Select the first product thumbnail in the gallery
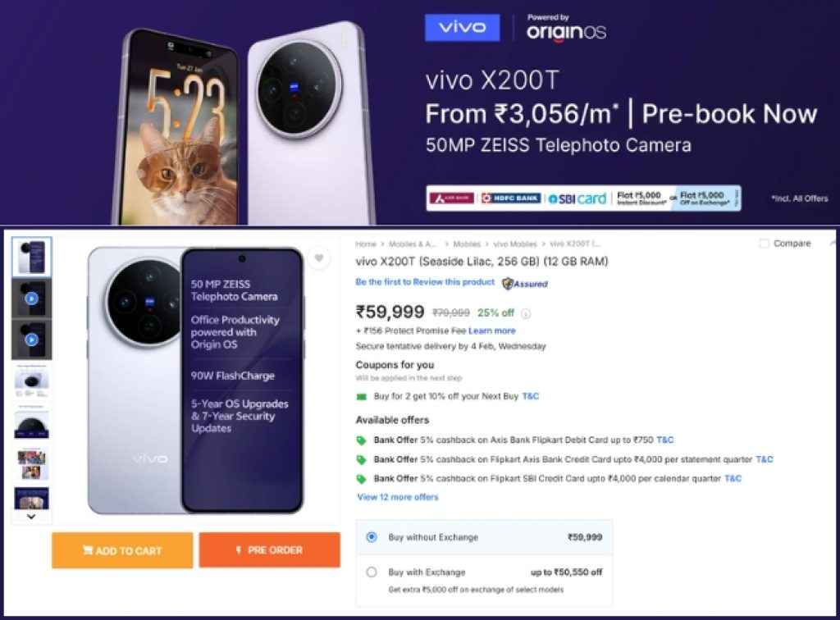 click(x=31, y=258)
